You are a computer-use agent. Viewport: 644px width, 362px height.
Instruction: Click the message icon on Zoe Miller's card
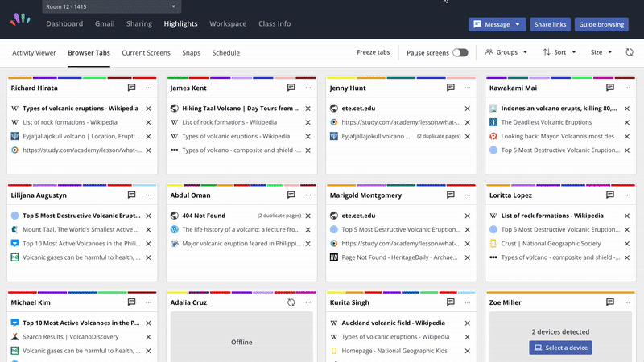point(611,302)
